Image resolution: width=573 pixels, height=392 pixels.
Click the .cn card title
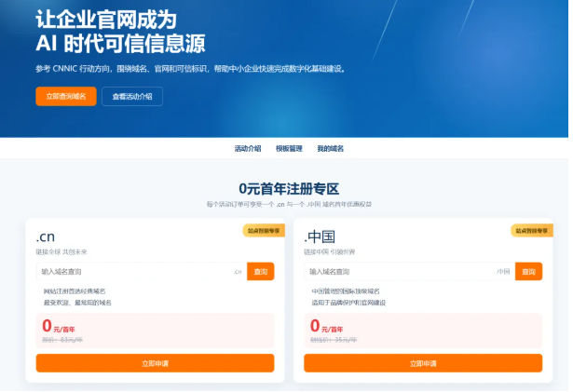46,237
